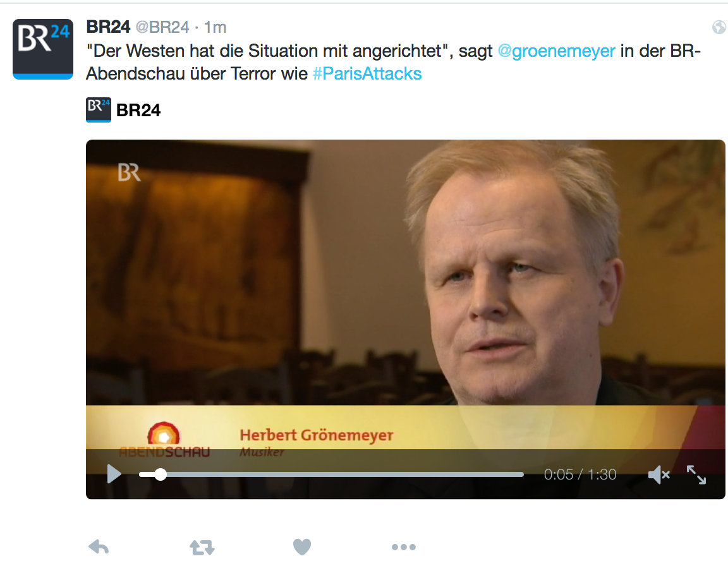Open the BR24 profile avatar
The width and height of the screenshot is (728, 561).
pos(43,49)
